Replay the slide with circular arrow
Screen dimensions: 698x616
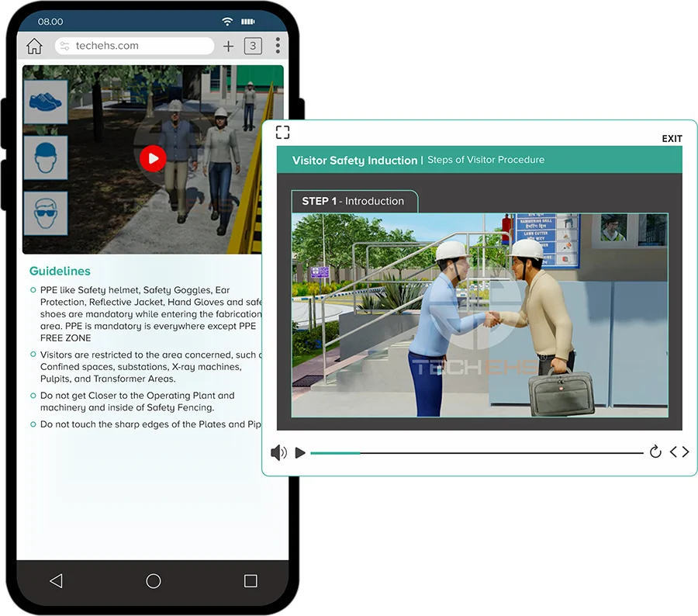point(655,452)
